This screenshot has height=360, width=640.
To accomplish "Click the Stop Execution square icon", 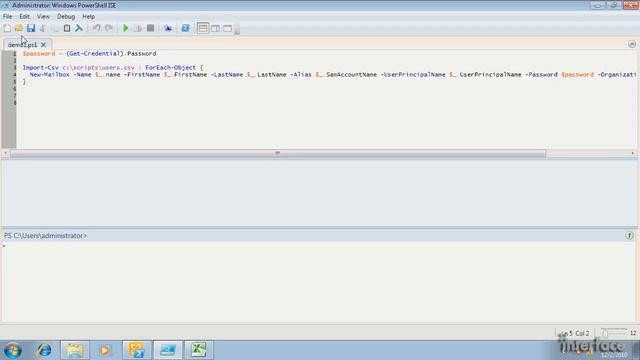I will 150,28.
